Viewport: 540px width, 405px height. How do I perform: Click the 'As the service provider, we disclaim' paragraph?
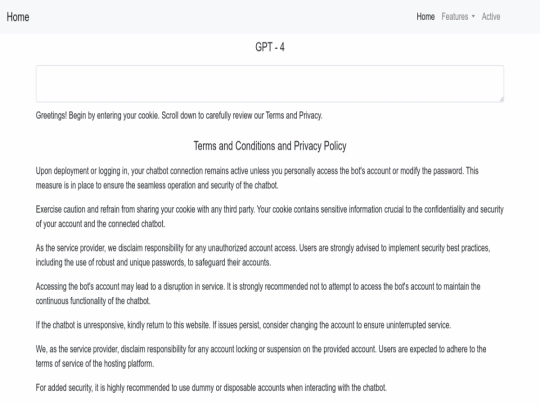pos(263,255)
